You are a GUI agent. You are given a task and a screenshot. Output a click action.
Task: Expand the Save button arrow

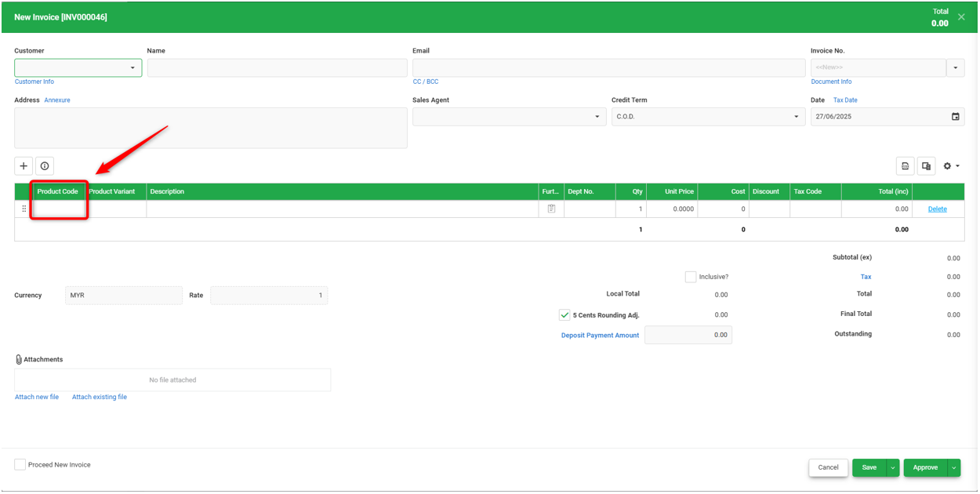point(893,467)
